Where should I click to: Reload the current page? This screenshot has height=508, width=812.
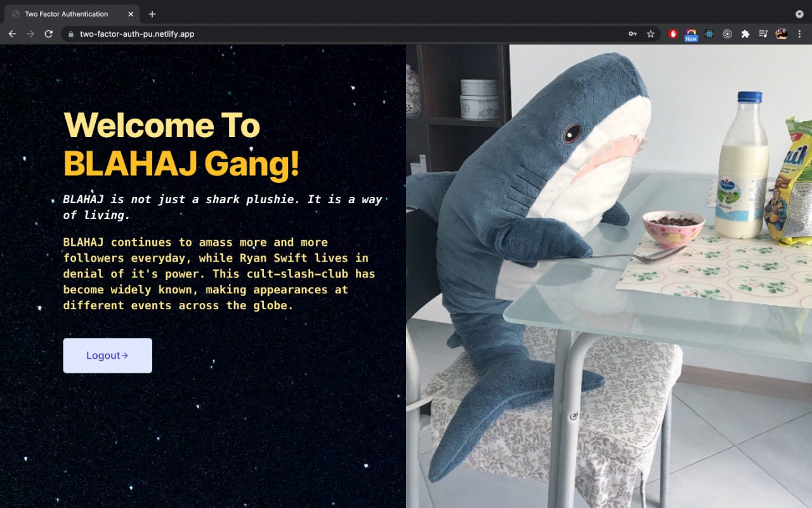(x=48, y=34)
